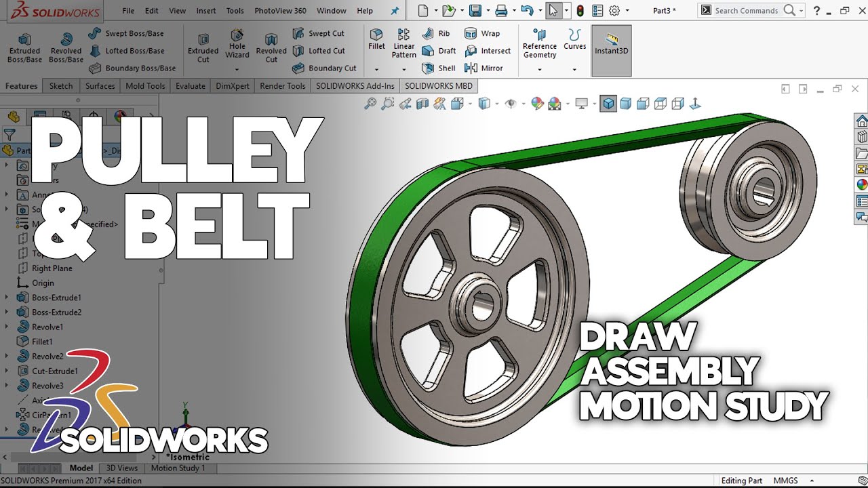The height and width of the screenshot is (488, 868).
Task: Select the Wrap feature
Action: [x=482, y=33]
